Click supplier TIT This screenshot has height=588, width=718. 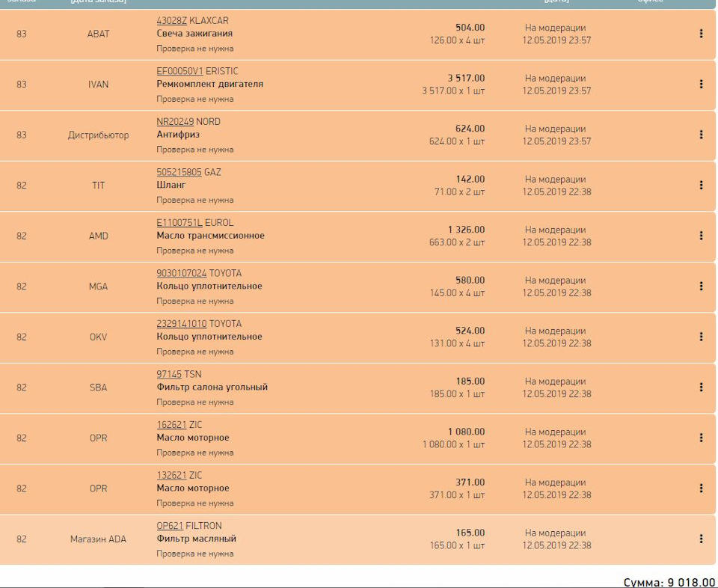[x=98, y=186]
